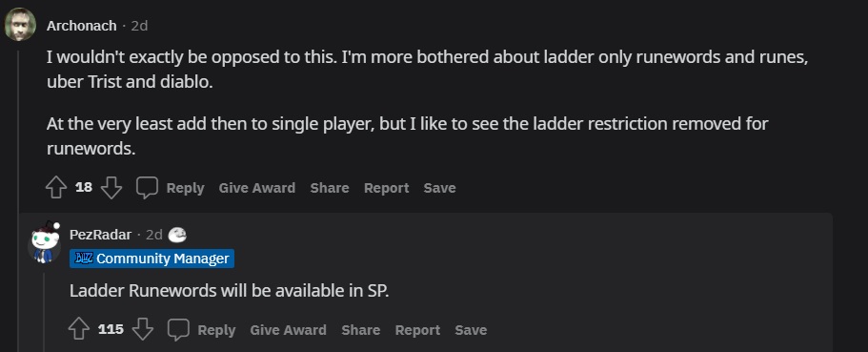
Task: Click the reply bubble icon under PezRadar's comment
Action: point(178,330)
